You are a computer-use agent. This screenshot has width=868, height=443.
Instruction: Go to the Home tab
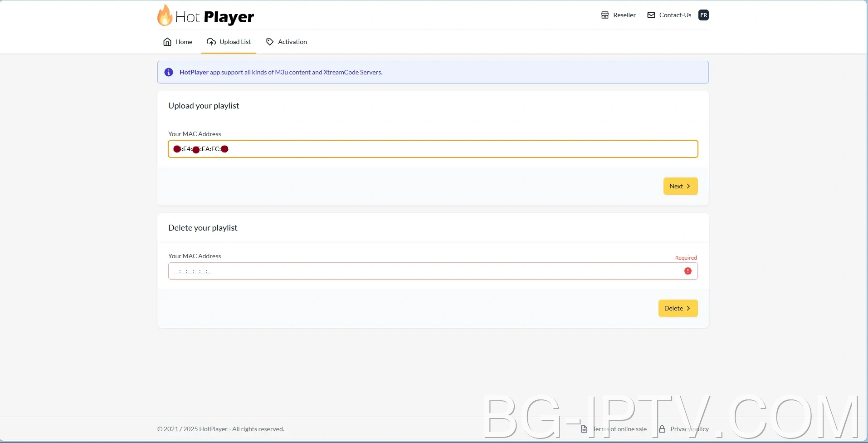pyautogui.click(x=178, y=42)
